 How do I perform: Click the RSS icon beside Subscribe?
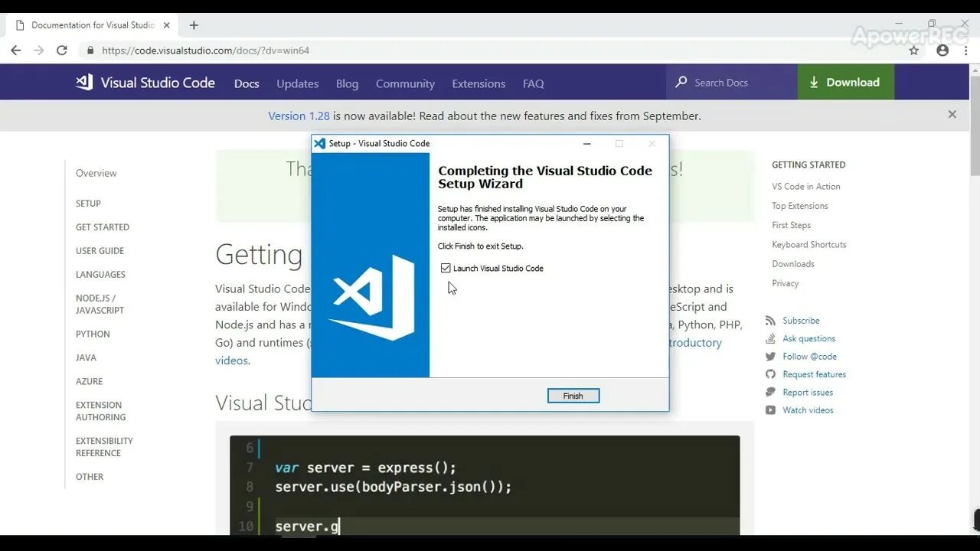point(770,321)
